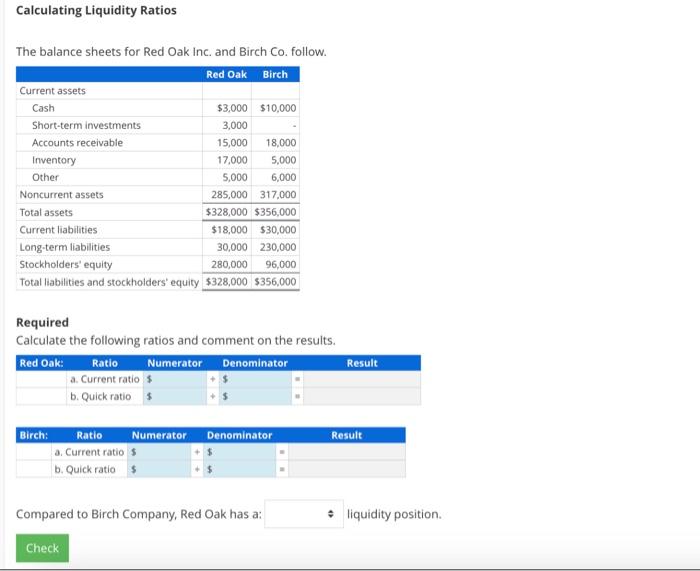Click Birch inventory value 5,000

pyautogui.click(x=283, y=160)
